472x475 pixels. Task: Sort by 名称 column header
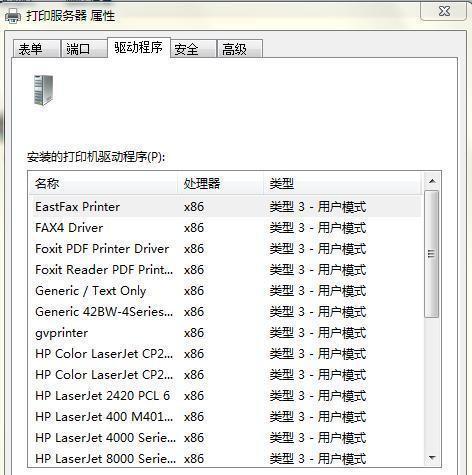point(104,183)
